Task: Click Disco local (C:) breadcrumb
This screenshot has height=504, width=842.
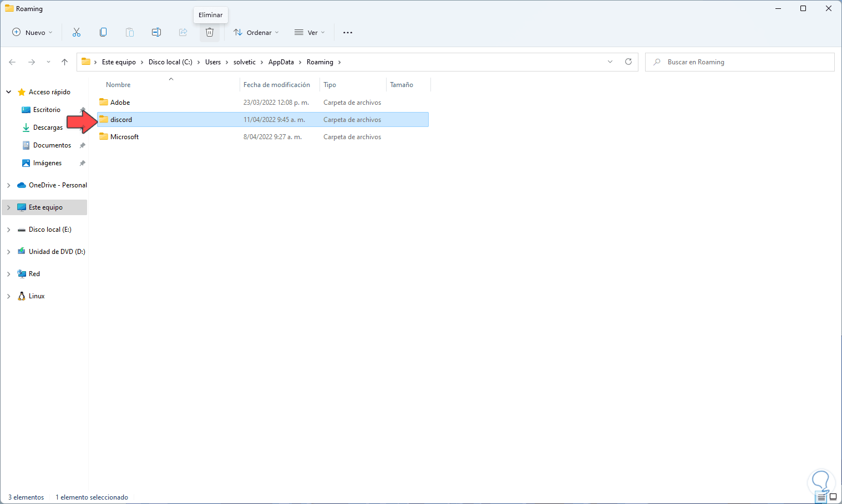Action: [x=170, y=62]
